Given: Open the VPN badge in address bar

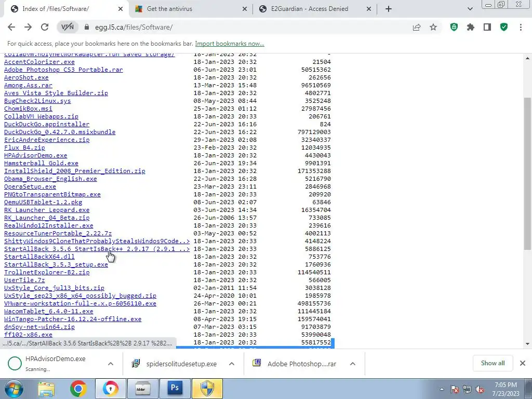Looking at the screenshot, I should (x=67, y=27).
